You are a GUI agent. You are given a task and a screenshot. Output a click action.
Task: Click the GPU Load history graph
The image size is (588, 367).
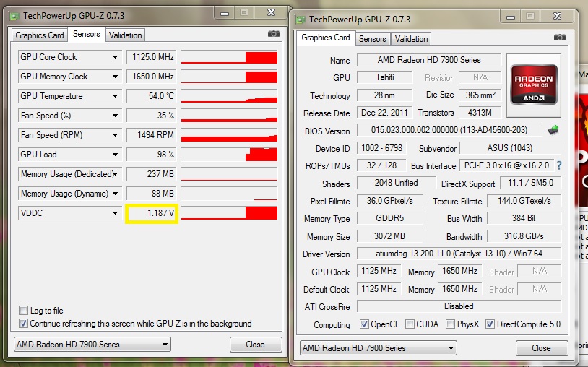[229, 155]
